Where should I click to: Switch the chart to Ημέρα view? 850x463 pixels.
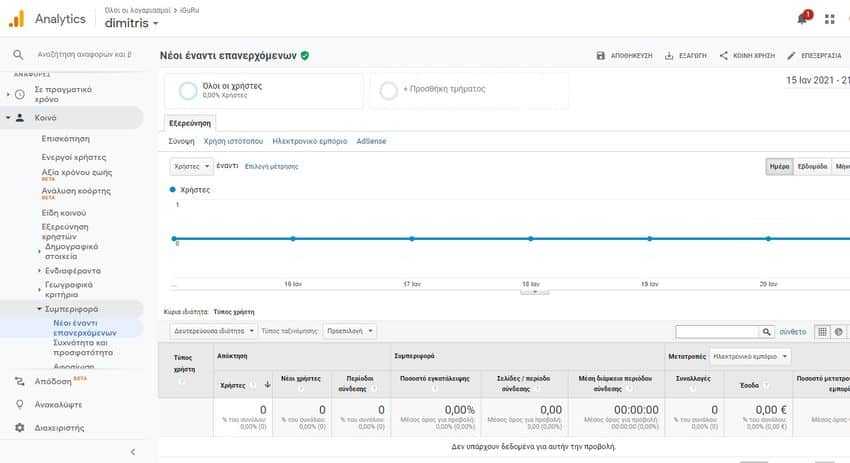(x=780, y=166)
